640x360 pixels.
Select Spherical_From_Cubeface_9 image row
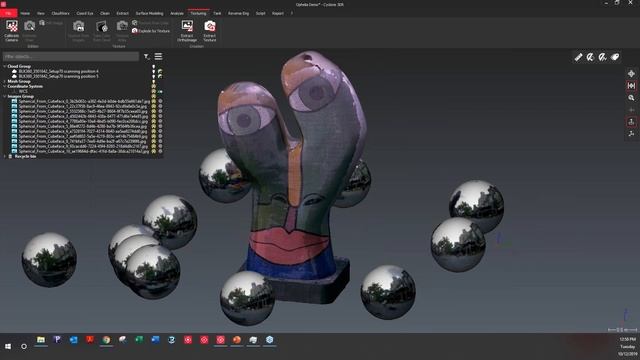[83, 146]
